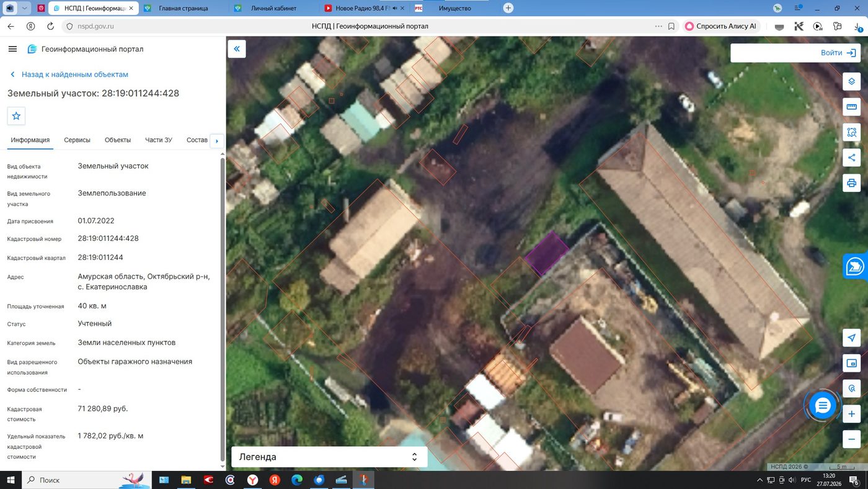Click Спросить Алису AI button
Viewport: 868px width, 489px height.
point(720,26)
